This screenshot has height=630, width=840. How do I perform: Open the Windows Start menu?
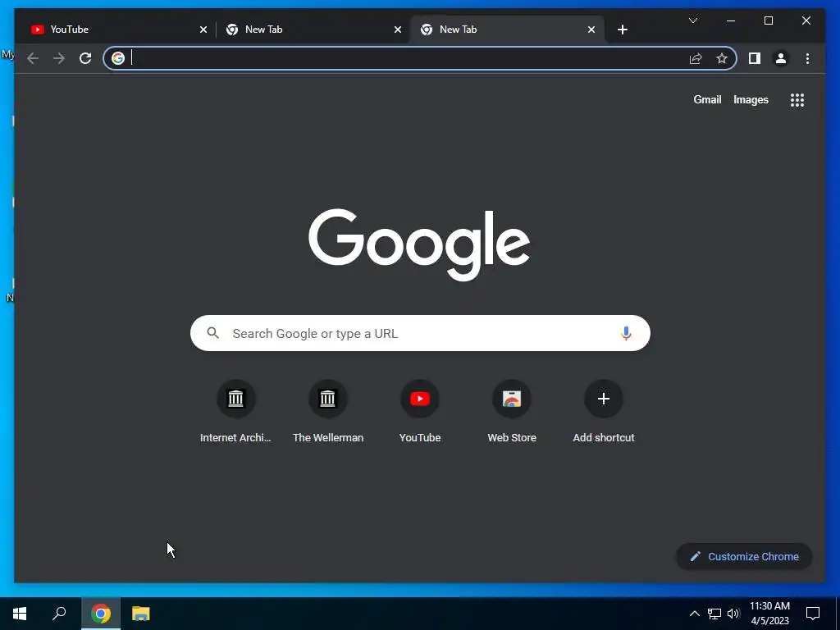(x=20, y=614)
